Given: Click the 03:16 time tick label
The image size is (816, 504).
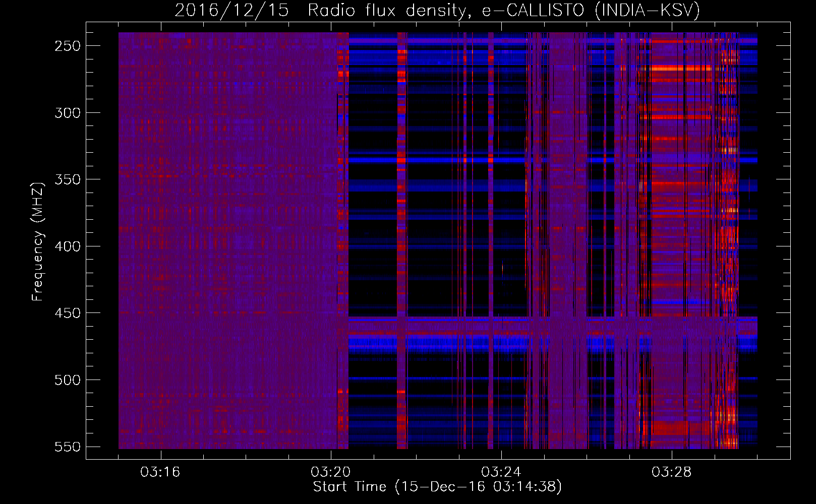Looking at the screenshot, I should 160,472.
